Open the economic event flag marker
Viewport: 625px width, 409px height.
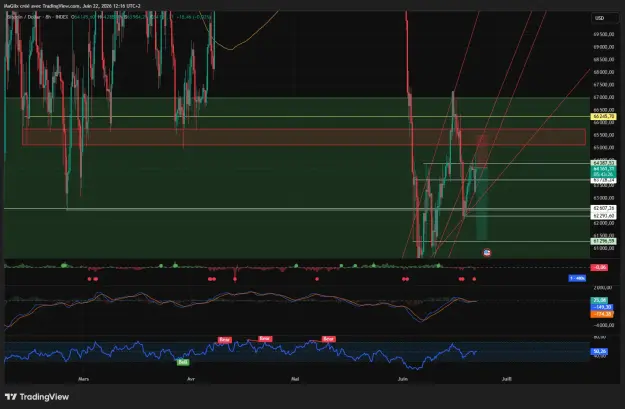pos(487,252)
